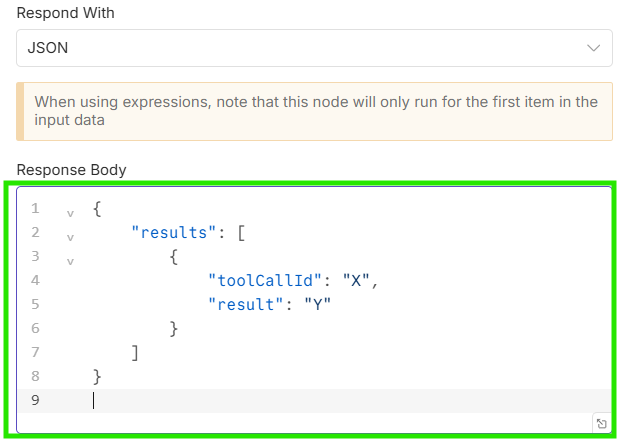Expand the Response Body editor via corner icon
This screenshot has width=626, height=442.
click(601, 423)
